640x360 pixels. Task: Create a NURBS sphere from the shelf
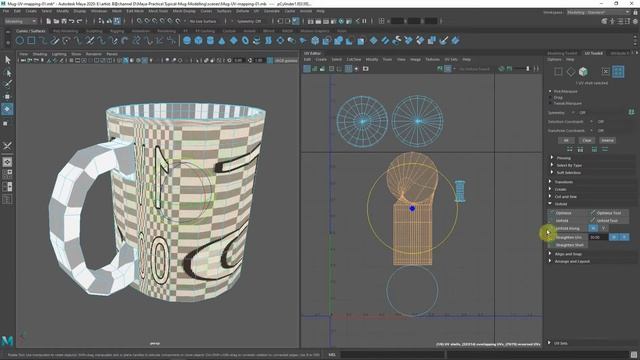coord(187,40)
